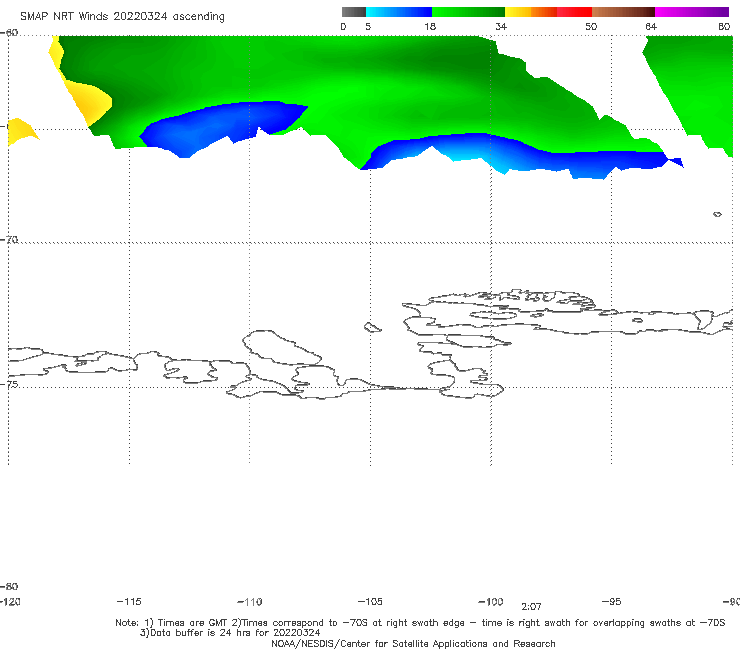Click the red segment of the colorbar

click(574, 12)
